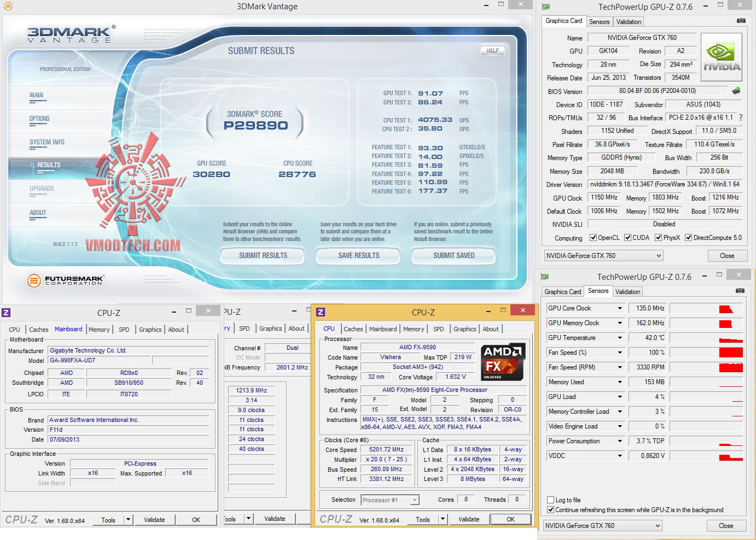Toggle the CUDA checkbox
756x540 pixels.
click(628, 238)
